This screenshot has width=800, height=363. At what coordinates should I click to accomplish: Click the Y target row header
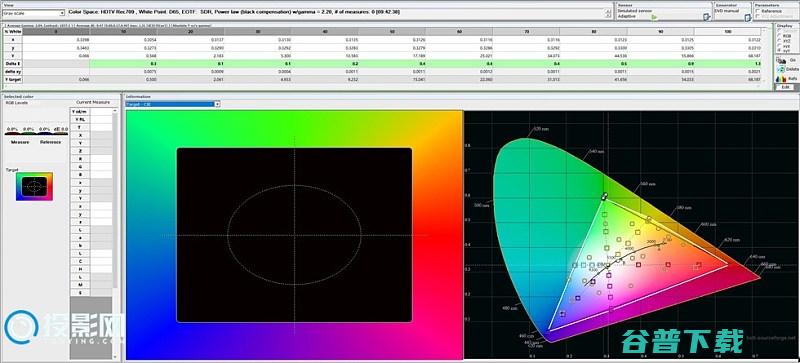coord(13,80)
